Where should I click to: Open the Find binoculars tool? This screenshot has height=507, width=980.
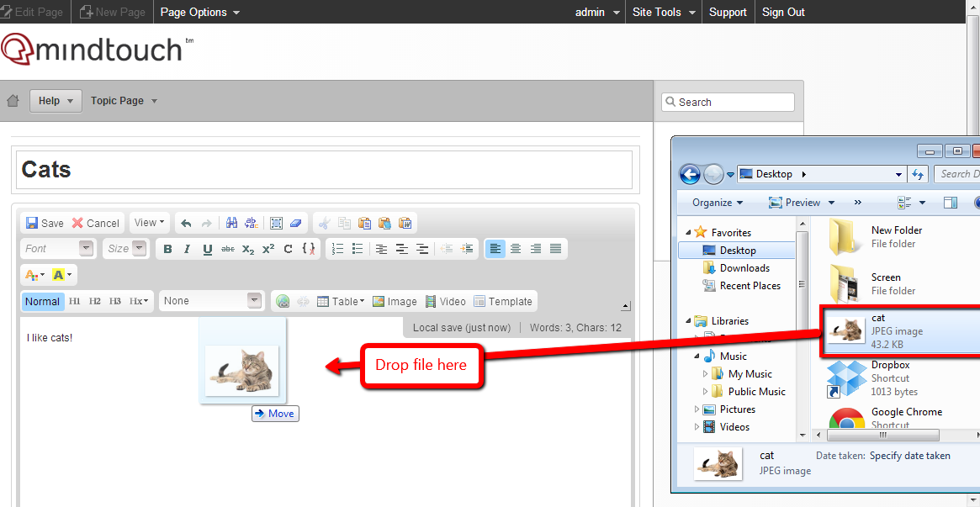pyautogui.click(x=231, y=223)
